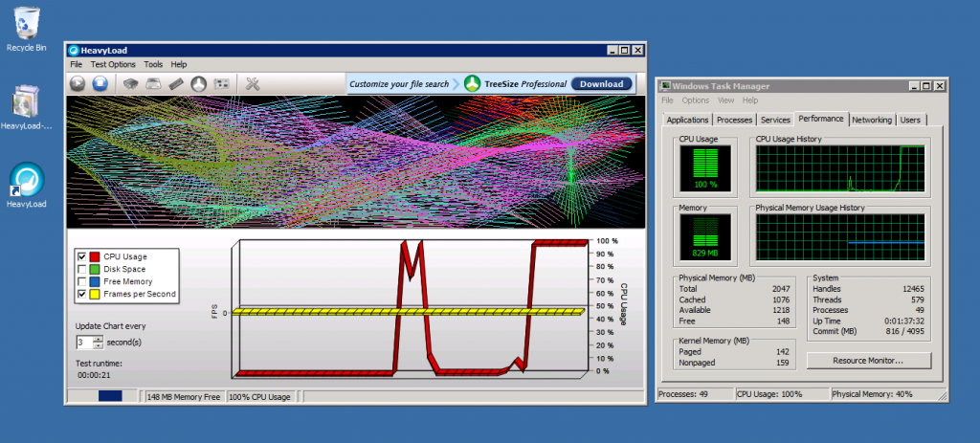980x443 pixels.
Task: Toggle the hard drive write-file icon
Action: pyautogui.click(x=154, y=84)
